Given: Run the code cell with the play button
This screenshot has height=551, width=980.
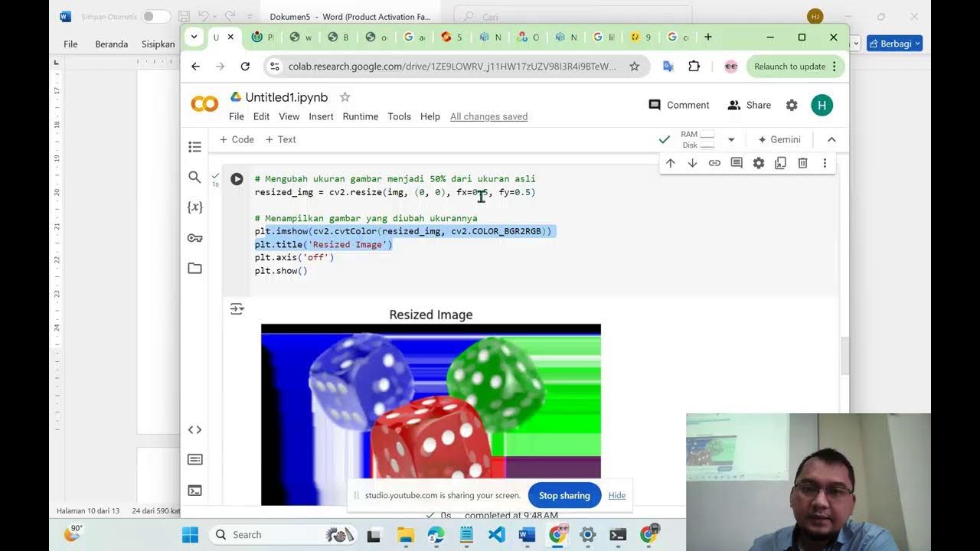Looking at the screenshot, I should 237,179.
